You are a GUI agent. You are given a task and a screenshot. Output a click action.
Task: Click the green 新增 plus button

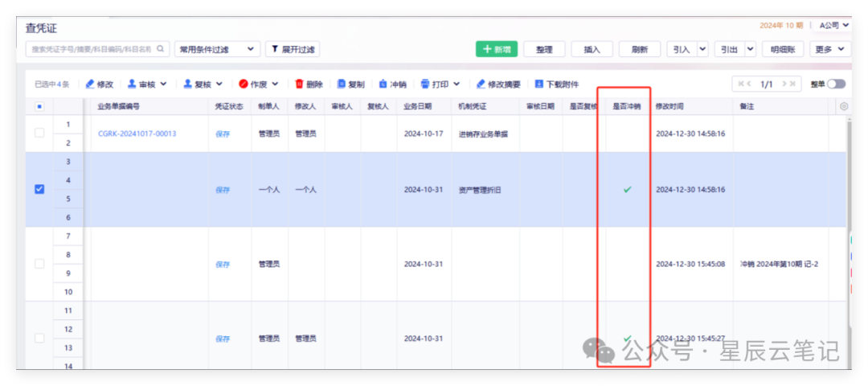497,49
